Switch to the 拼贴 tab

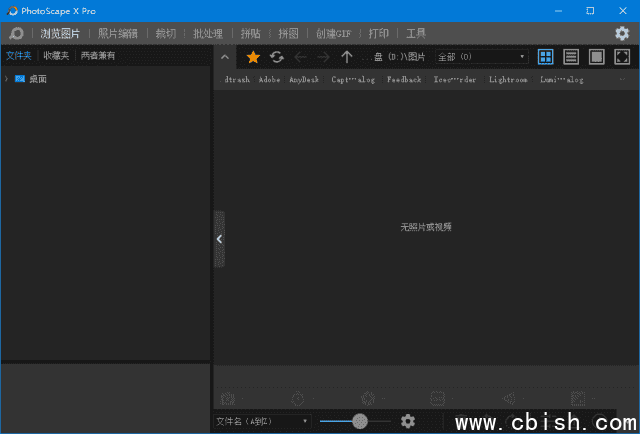[x=250, y=33]
